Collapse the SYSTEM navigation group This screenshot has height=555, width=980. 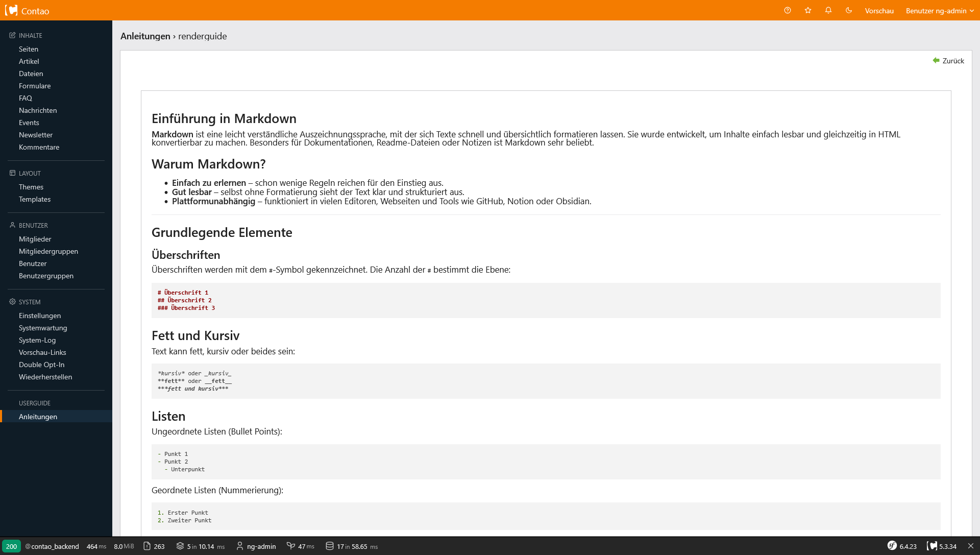coord(30,302)
